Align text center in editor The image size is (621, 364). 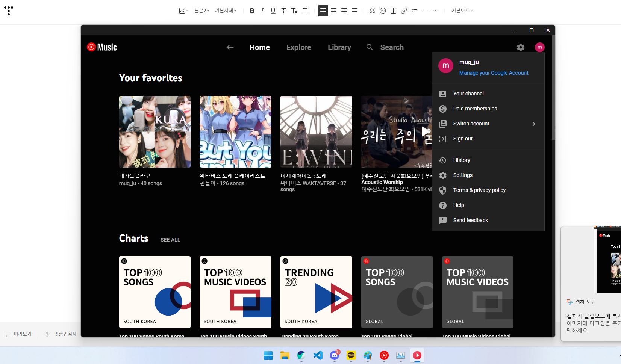pos(333,11)
